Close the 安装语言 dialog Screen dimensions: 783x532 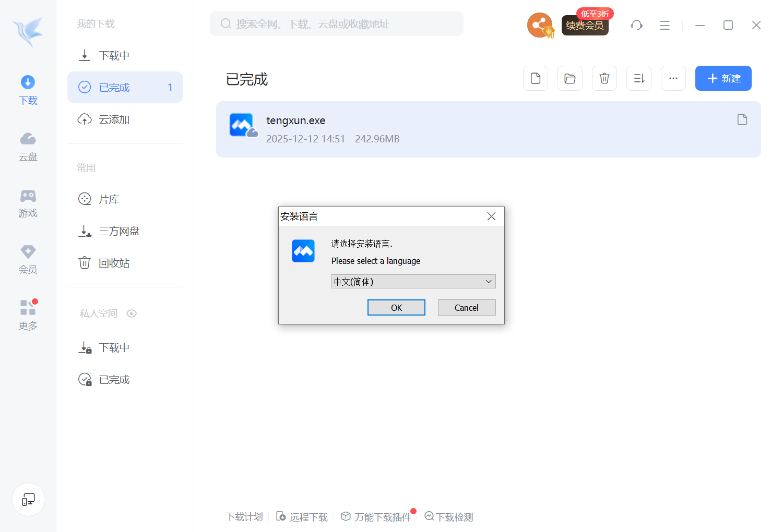[491, 216]
